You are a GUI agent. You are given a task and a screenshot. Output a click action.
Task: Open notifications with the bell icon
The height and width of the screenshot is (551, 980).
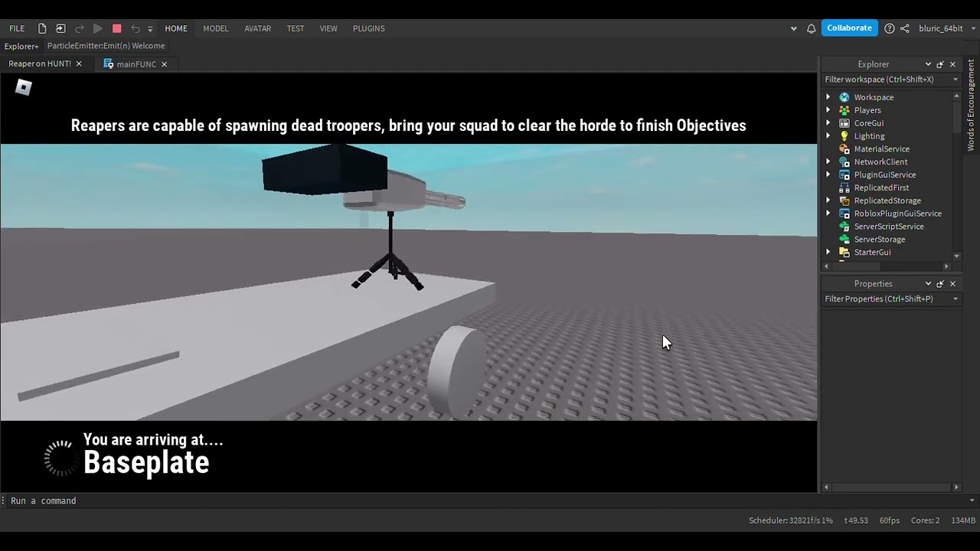click(811, 28)
